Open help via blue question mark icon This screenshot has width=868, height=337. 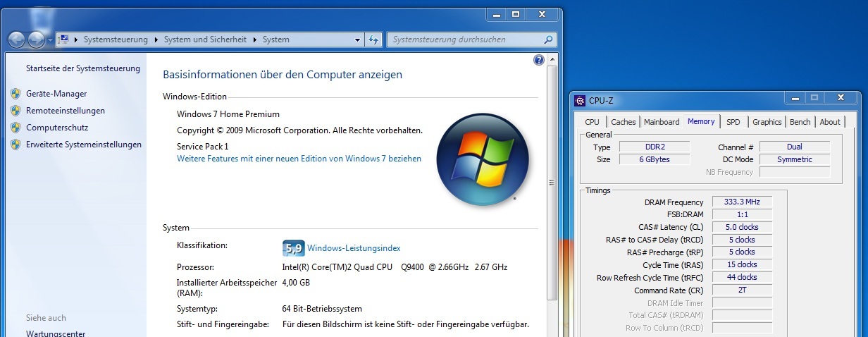(x=539, y=60)
